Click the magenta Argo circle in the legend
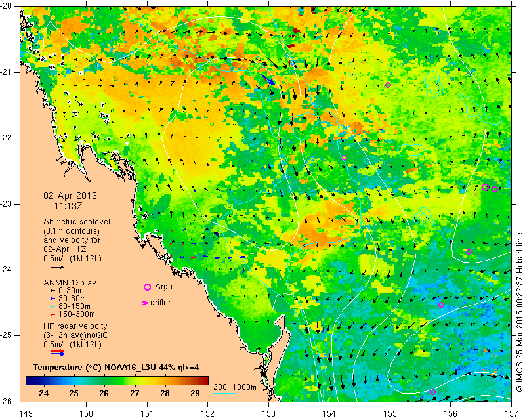Screen dimensions: 525x420 [x=147, y=287]
